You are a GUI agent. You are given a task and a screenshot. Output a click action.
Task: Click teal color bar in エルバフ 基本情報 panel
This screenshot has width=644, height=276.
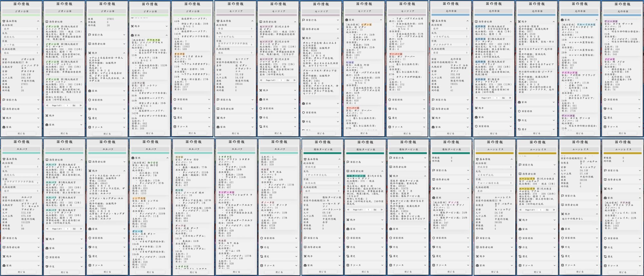click(21, 153)
